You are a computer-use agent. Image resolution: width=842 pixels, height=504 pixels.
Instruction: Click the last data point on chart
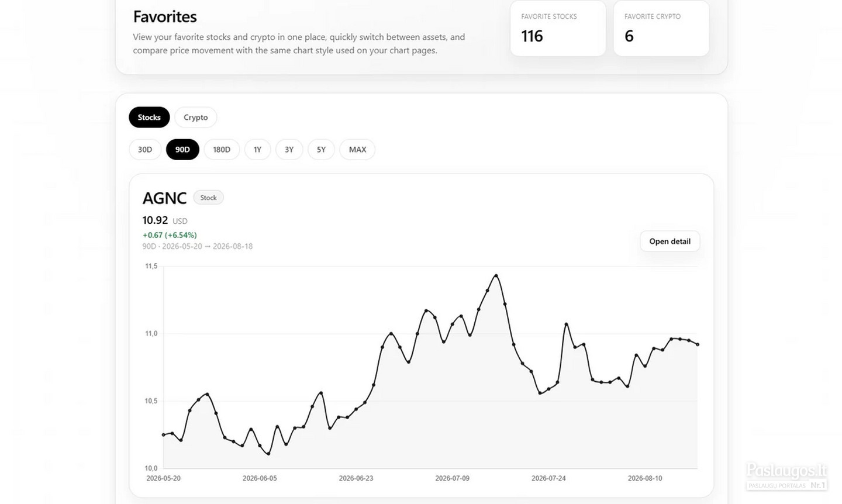click(698, 344)
